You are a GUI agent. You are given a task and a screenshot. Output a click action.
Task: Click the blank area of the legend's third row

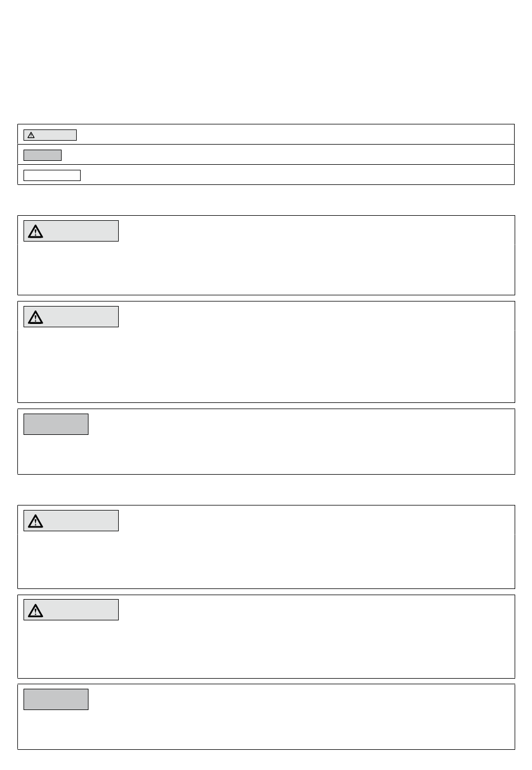point(297,175)
